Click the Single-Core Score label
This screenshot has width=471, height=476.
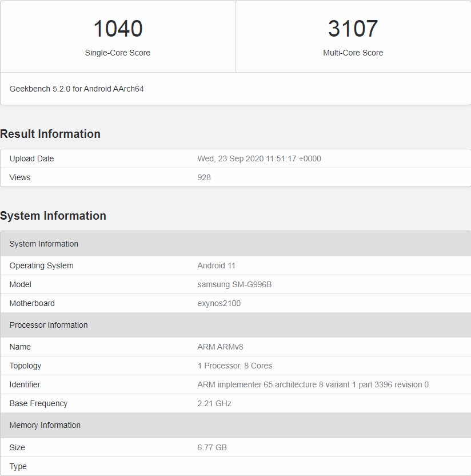117,53
